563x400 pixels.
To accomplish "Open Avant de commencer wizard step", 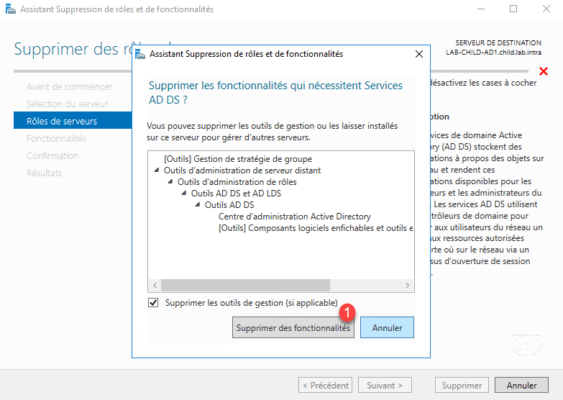I will 69,87.
